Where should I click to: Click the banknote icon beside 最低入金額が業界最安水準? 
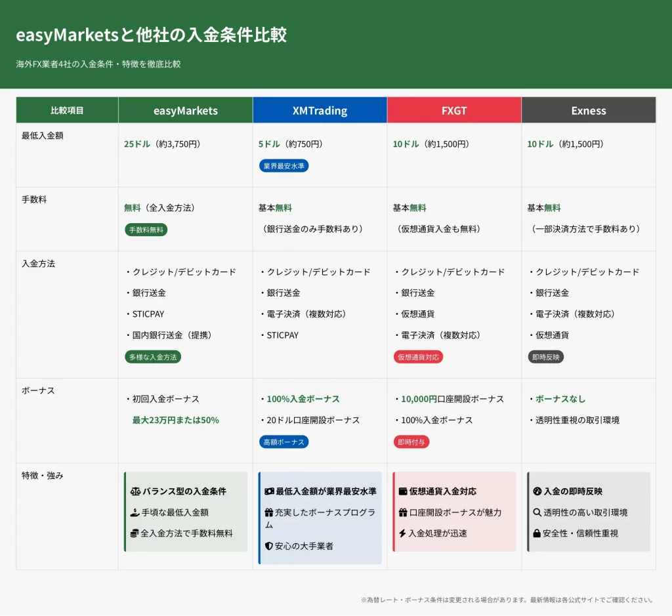(x=269, y=491)
